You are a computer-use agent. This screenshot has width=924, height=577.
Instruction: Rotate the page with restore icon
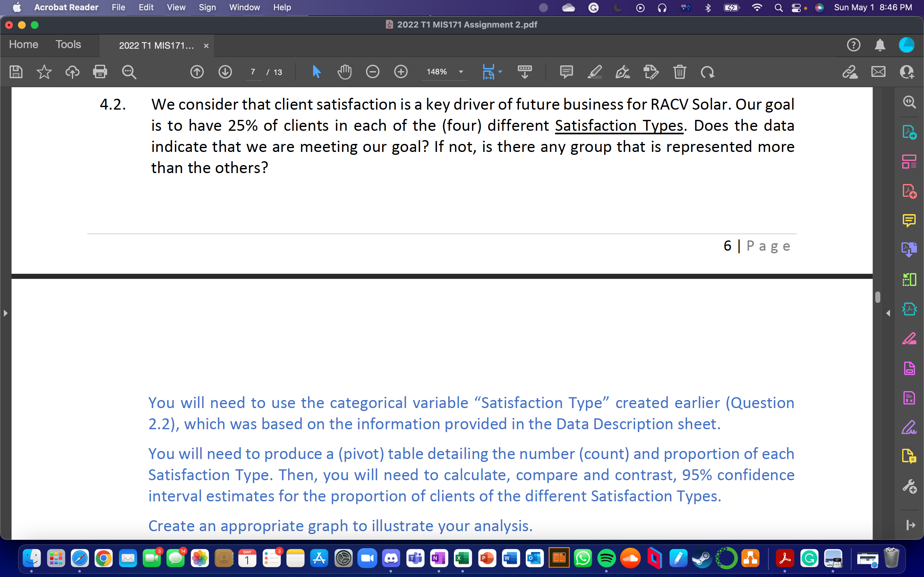click(x=707, y=72)
